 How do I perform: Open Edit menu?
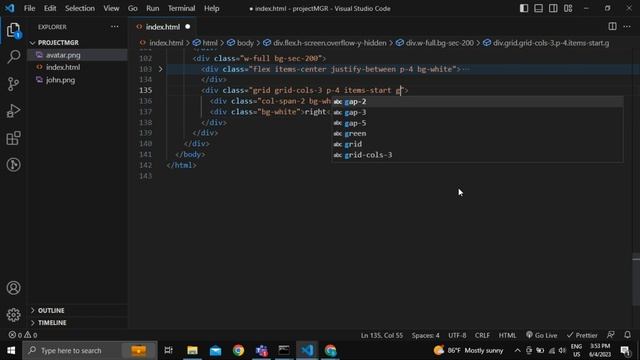coord(50,8)
